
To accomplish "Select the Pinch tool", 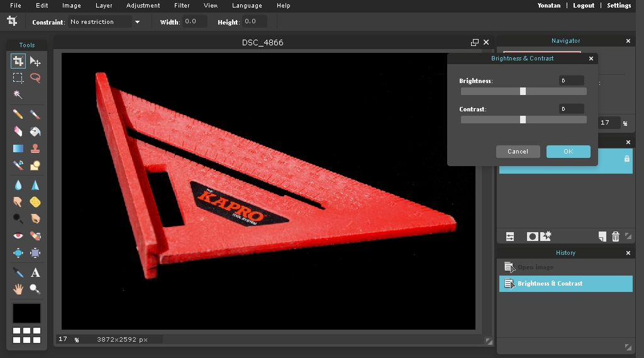I will 35,253.
